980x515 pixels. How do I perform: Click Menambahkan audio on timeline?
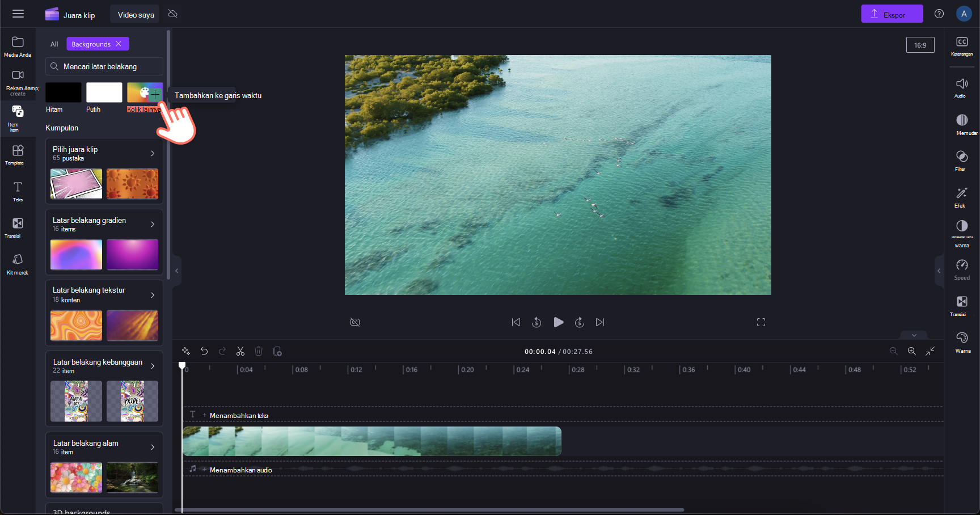coord(241,470)
